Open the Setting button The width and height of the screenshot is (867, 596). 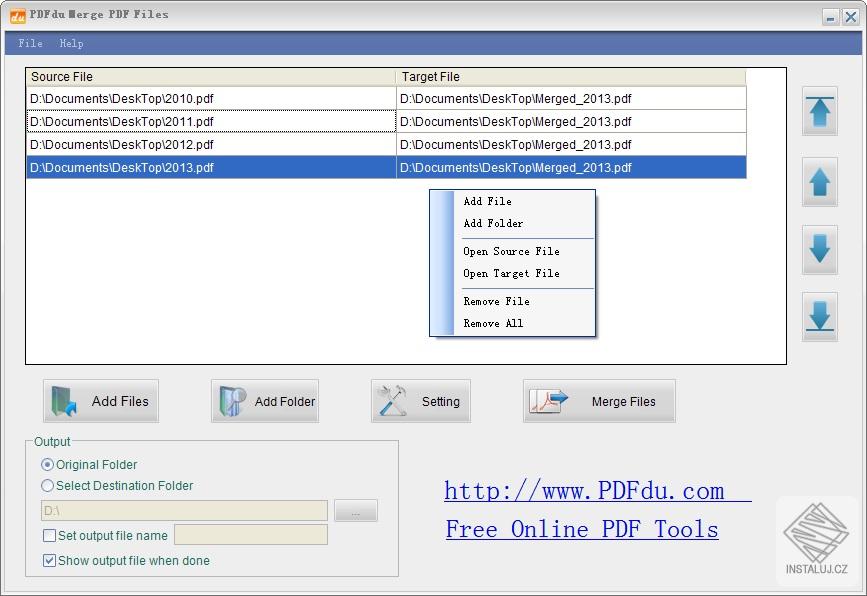421,401
